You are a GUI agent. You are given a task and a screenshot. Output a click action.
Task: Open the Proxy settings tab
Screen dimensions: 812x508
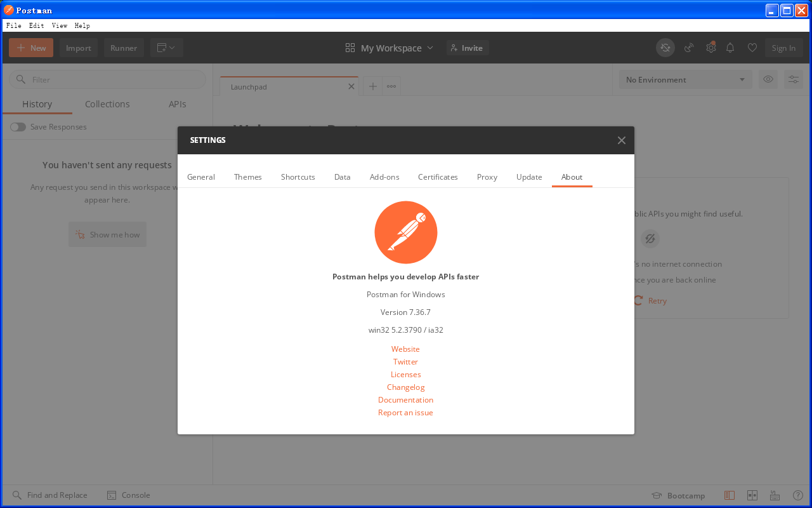tap(487, 177)
